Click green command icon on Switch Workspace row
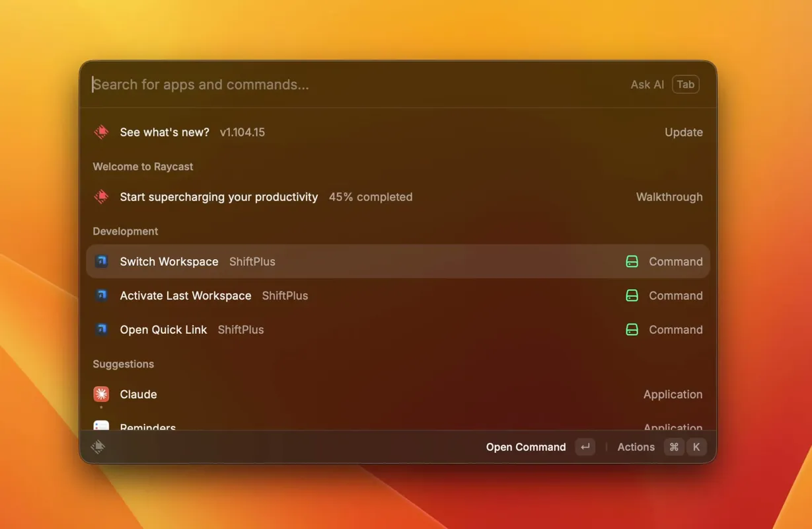The height and width of the screenshot is (529, 812). [632, 261]
